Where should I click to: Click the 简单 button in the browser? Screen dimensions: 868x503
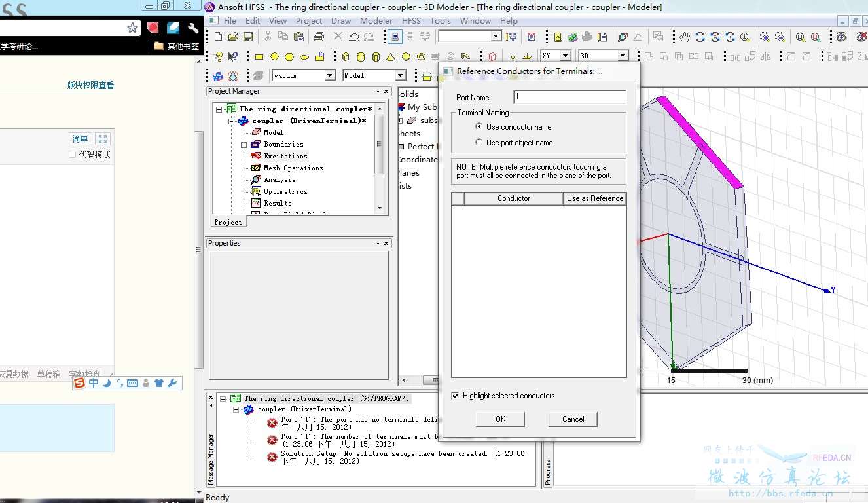[x=80, y=139]
